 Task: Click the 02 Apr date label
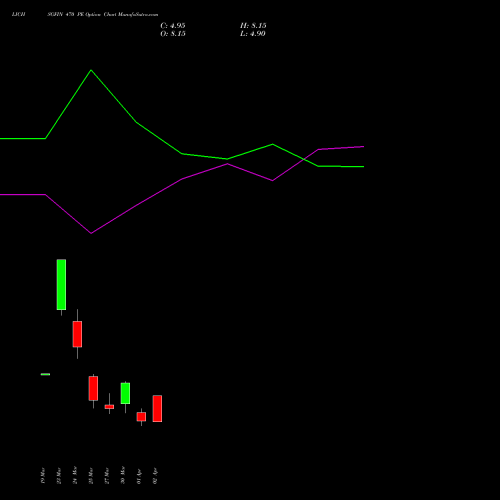pyautogui.click(x=155, y=476)
